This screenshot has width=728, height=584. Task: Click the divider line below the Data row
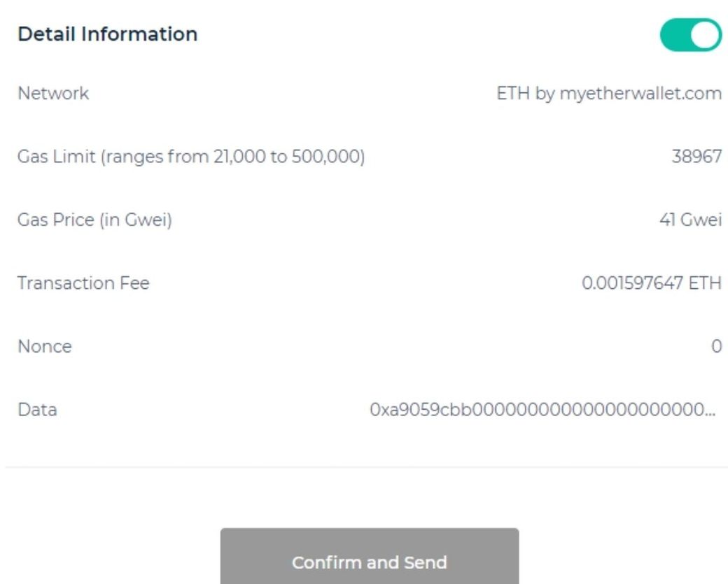click(364, 467)
